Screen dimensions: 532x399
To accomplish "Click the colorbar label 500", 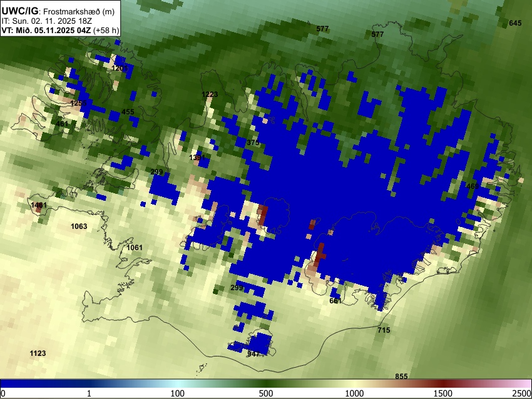I will tap(266, 393).
